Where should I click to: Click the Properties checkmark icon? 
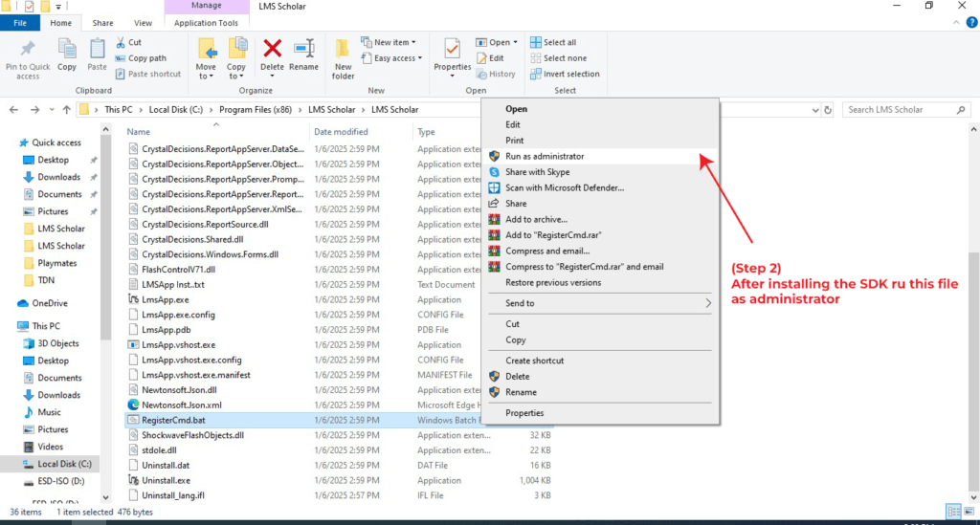click(452, 49)
